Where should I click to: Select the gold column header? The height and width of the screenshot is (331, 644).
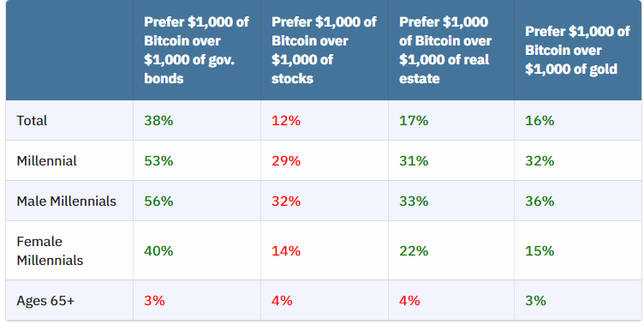click(577, 50)
